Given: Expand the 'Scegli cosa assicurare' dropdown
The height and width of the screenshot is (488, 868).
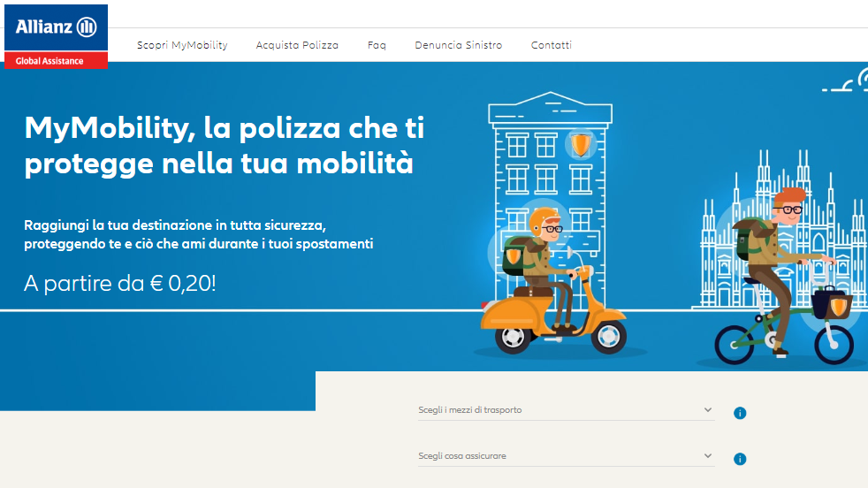Looking at the screenshot, I should (567, 456).
